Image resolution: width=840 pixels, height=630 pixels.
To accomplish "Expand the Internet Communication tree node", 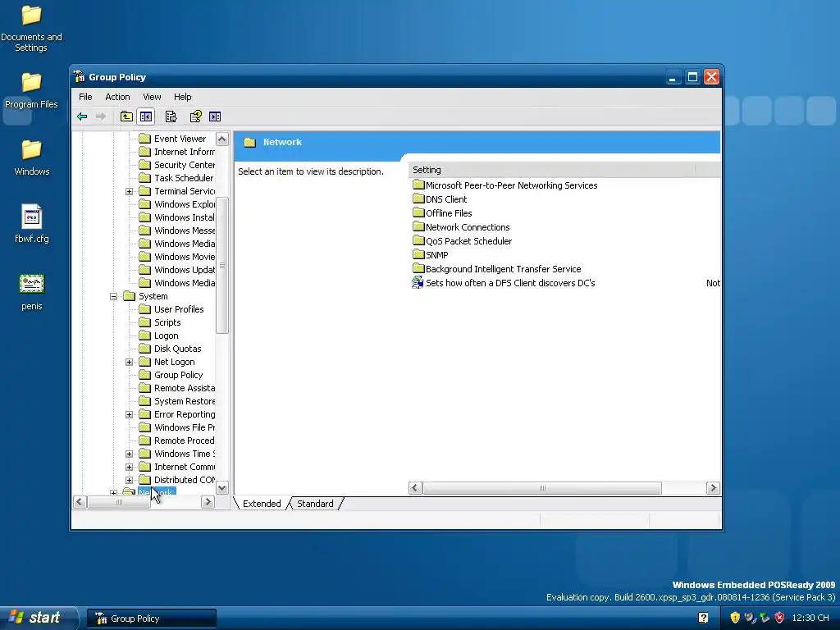I will click(x=129, y=467).
